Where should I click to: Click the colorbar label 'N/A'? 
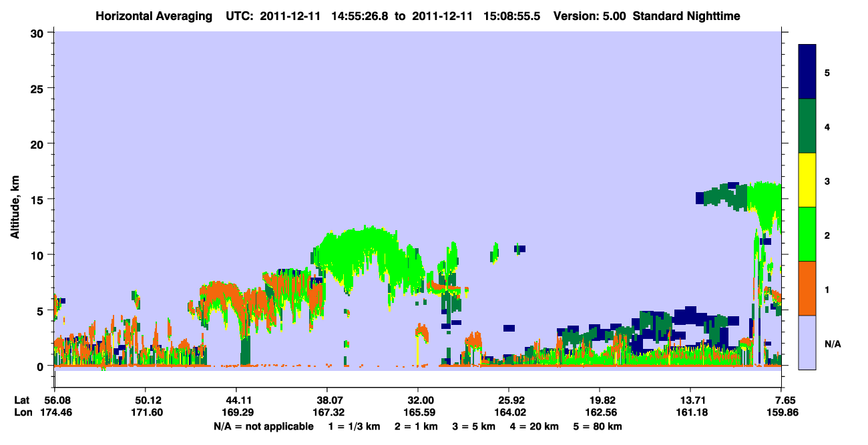coord(833,344)
